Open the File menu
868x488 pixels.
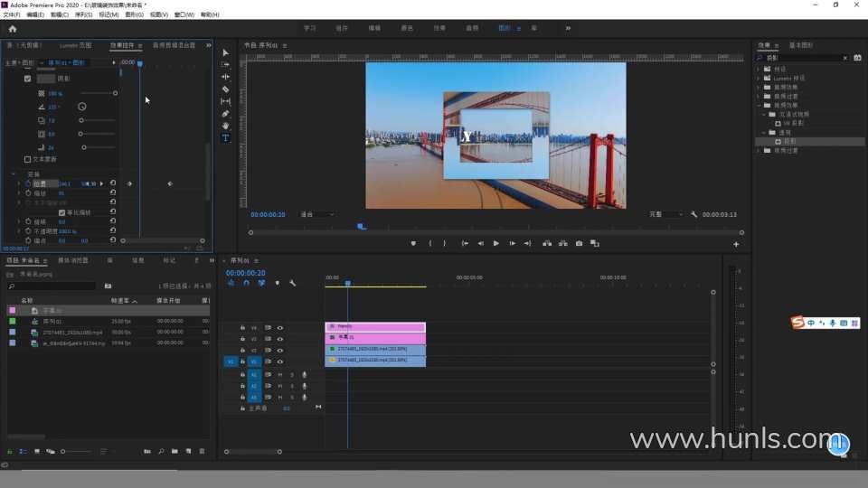12,15
